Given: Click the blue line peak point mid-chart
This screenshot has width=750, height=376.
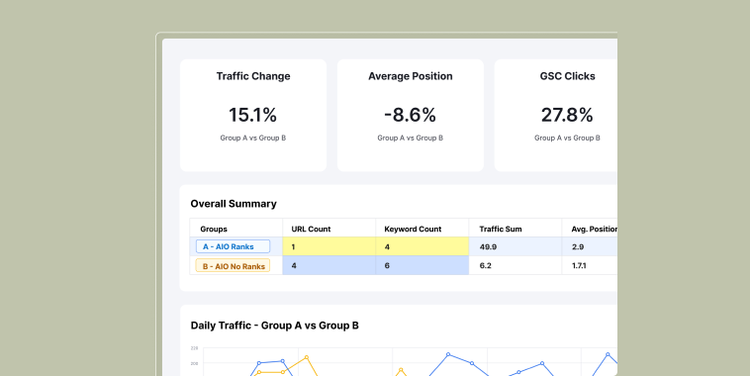Looking at the screenshot, I should (x=448, y=354).
